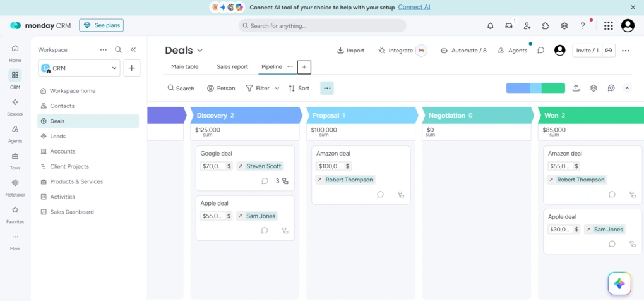Open the workspace options three dots
The height and width of the screenshot is (301, 644).
tap(104, 50)
